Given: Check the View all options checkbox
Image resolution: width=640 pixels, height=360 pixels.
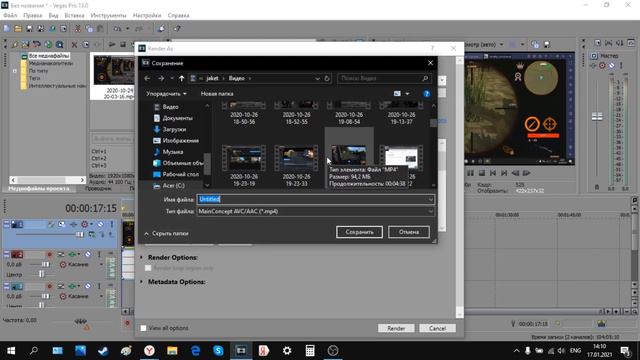Looking at the screenshot, I should coord(143,328).
